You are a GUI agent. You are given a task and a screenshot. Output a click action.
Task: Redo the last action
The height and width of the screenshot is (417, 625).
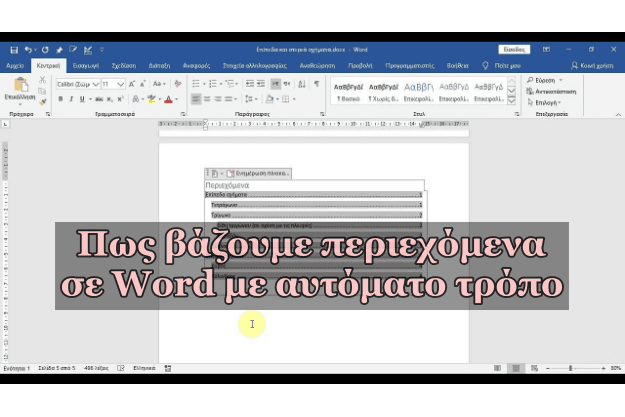(45, 50)
